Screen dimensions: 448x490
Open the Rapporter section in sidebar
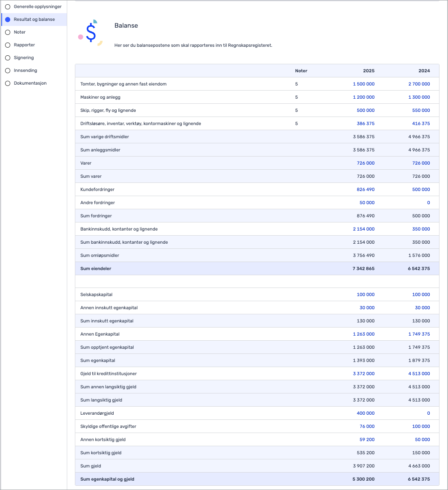point(24,45)
